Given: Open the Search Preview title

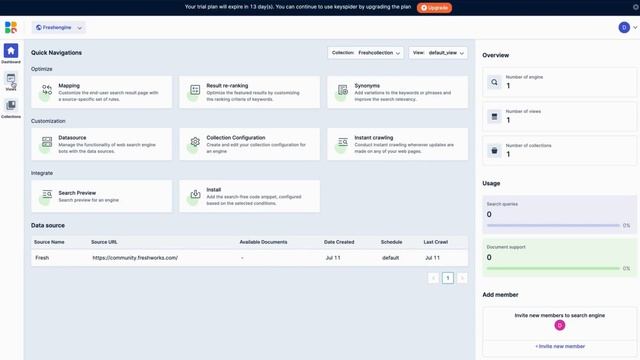Looking at the screenshot, I should pos(77,193).
